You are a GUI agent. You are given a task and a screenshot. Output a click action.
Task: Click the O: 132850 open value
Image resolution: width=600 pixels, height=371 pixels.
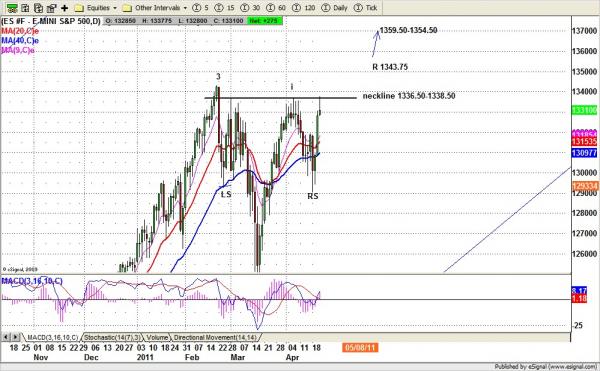coord(121,21)
